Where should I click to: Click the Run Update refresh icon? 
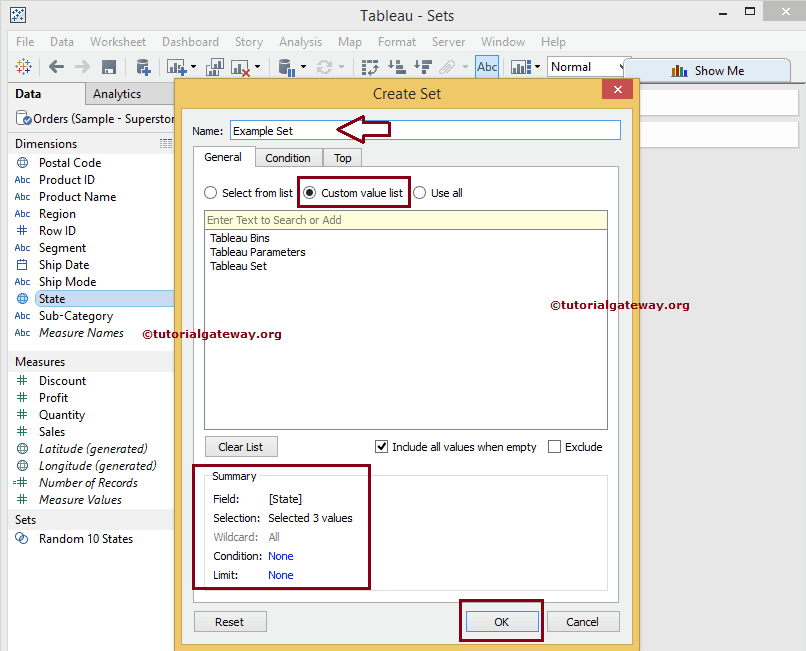click(324, 67)
